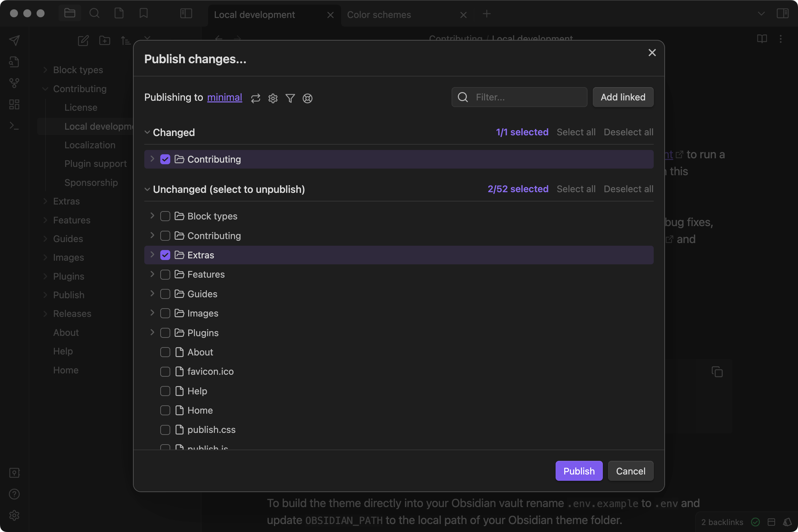Screen dimensions: 798x532
Task: Switch to the Color schemes tab
Action: [379, 15]
